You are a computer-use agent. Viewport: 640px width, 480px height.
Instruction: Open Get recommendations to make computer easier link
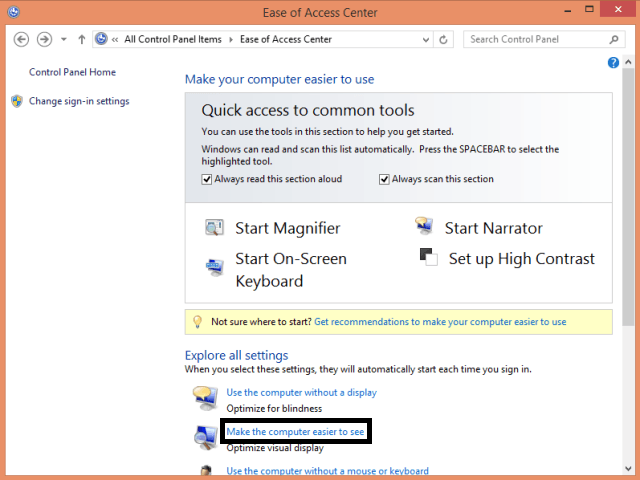[x=440, y=322]
